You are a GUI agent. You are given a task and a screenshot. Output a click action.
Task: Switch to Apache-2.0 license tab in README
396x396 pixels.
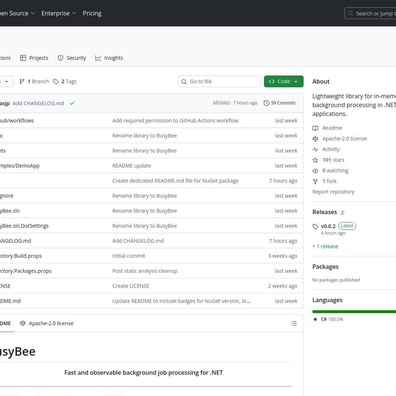point(47,323)
